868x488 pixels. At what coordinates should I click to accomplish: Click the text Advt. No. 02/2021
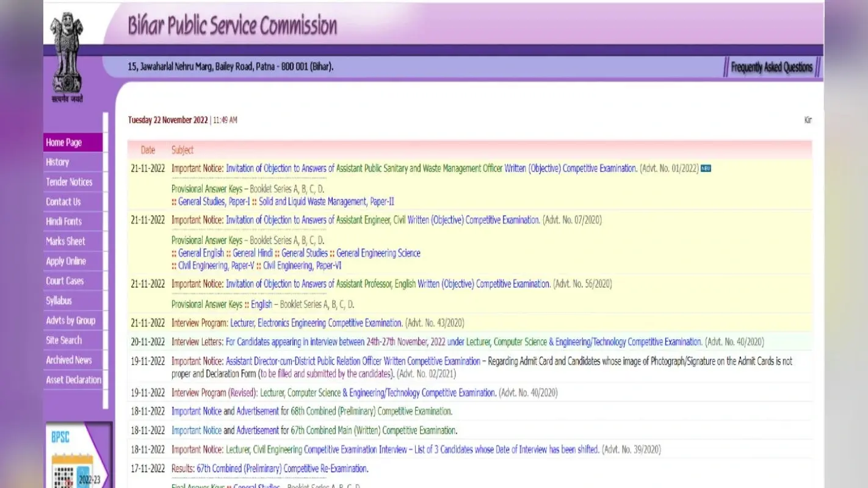pyautogui.click(x=427, y=373)
